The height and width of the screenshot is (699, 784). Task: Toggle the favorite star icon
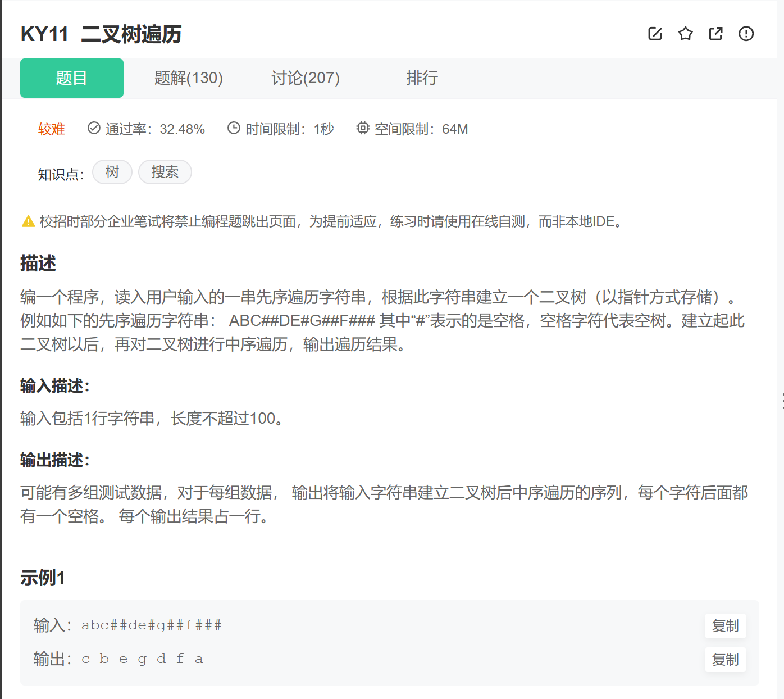pyautogui.click(x=686, y=34)
